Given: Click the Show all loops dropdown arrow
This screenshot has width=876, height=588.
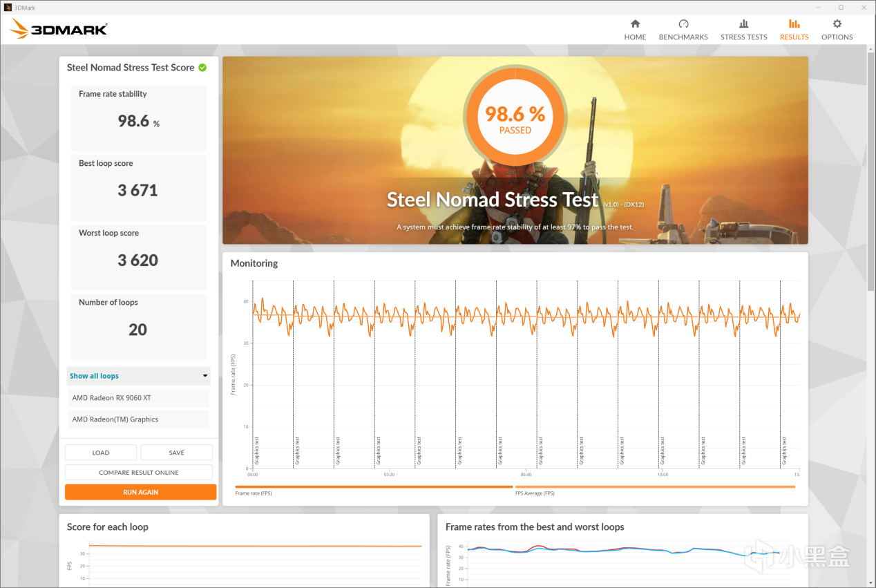Looking at the screenshot, I should 205,376.
